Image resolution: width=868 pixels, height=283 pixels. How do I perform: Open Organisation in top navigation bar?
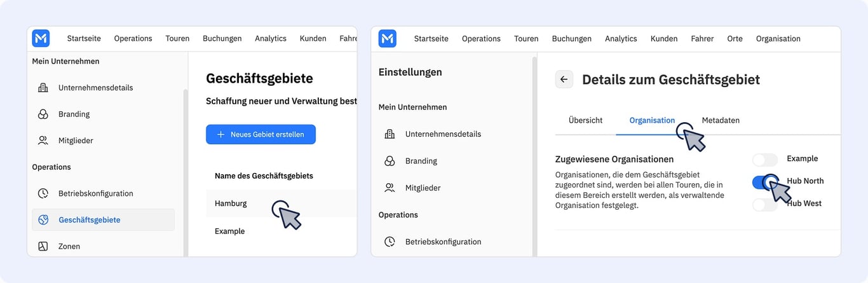pos(778,38)
